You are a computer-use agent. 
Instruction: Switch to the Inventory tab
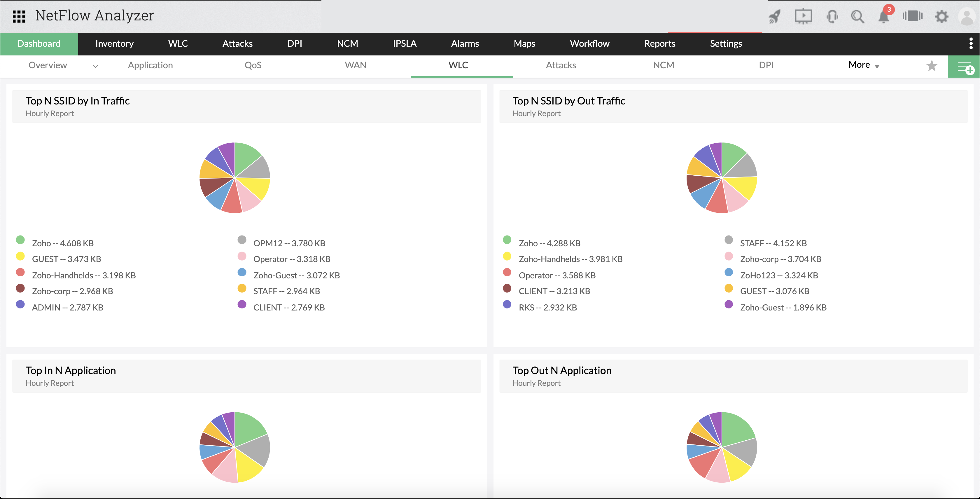click(114, 44)
